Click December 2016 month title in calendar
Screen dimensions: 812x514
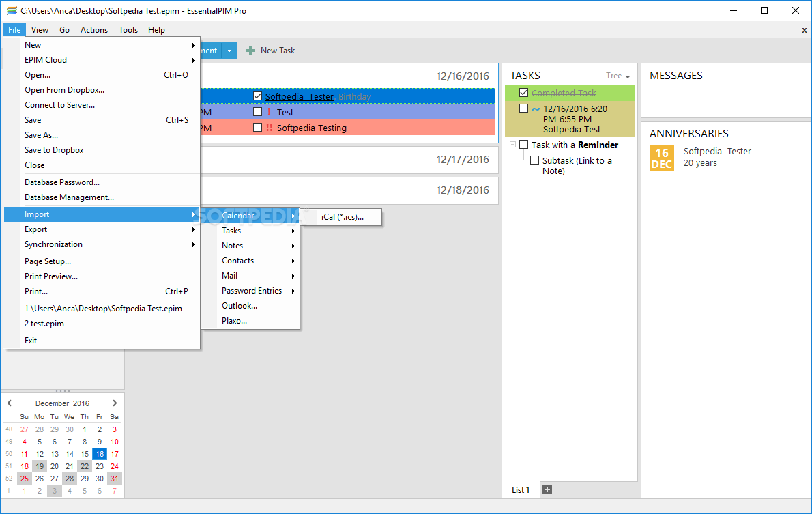(x=62, y=403)
